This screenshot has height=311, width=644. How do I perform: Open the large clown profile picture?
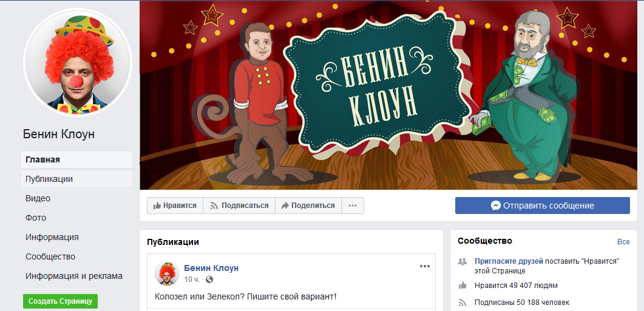[x=78, y=62]
